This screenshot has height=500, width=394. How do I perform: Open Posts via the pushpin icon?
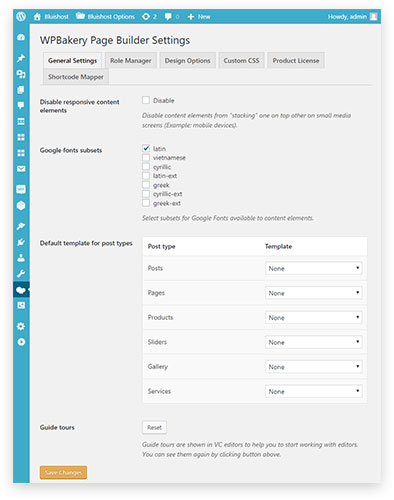(x=21, y=58)
